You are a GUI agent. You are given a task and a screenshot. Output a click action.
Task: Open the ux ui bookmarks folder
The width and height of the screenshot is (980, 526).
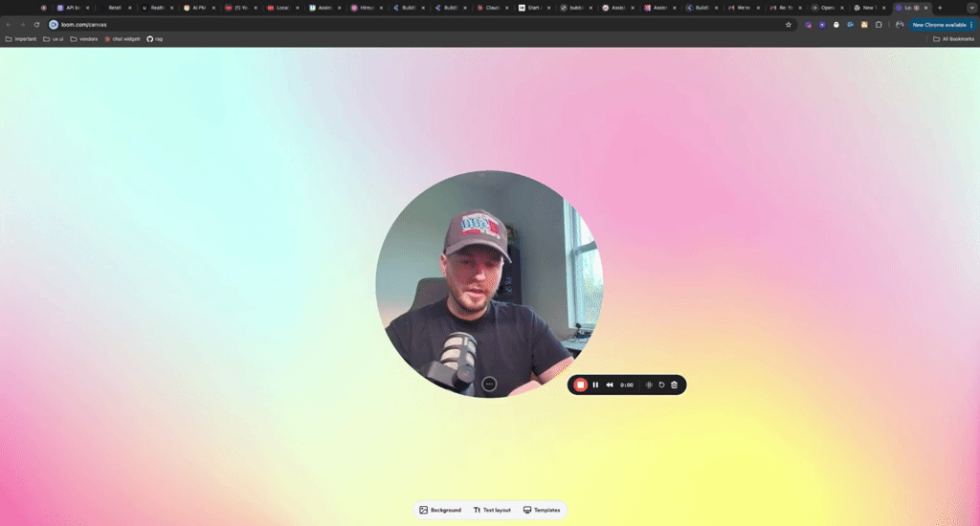[x=54, y=38]
